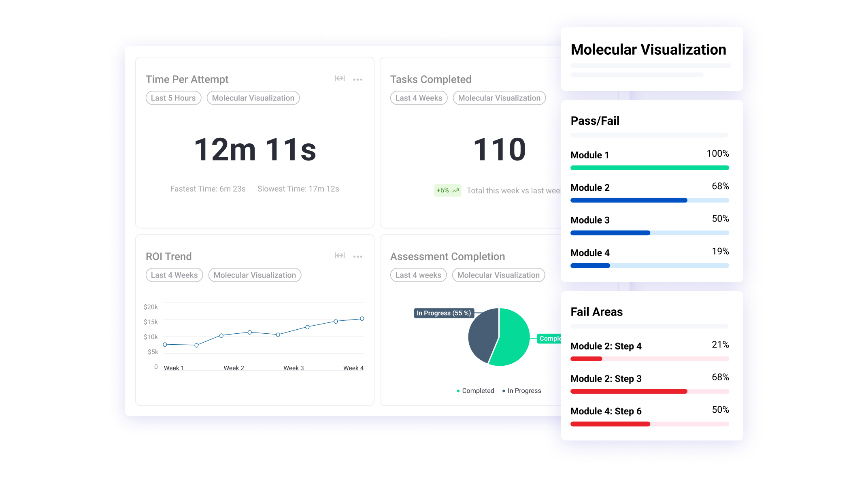Open the Last 5 Hours filter pill
Image resolution: width=868 pixels, height=484 pixels.
[x=173, y=98]
